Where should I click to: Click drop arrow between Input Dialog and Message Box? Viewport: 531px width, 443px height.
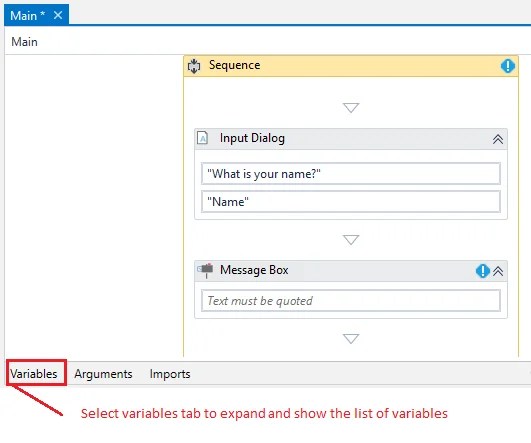tap(351, 239)
